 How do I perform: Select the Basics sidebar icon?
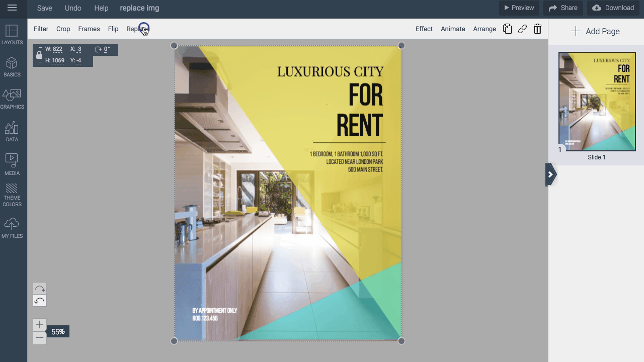point(12,67)
